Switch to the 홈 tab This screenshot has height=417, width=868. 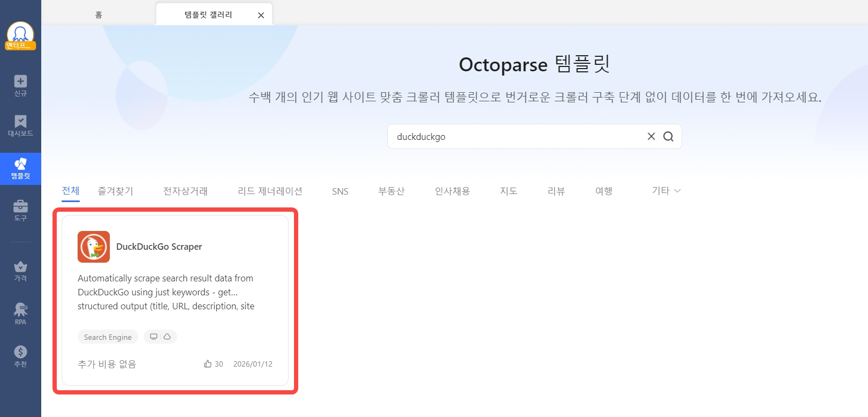point(99,14)
